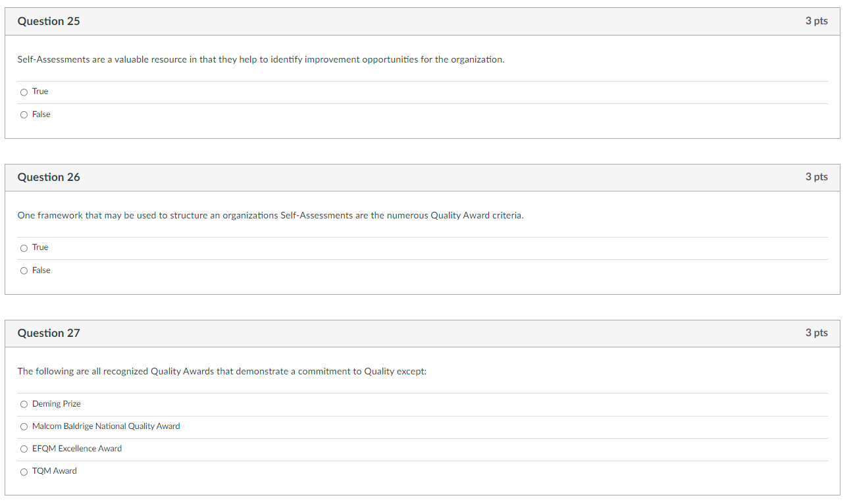Select EFQM Excellence Award option
This screenshot has width=851, height=504.
coord(24,449)
